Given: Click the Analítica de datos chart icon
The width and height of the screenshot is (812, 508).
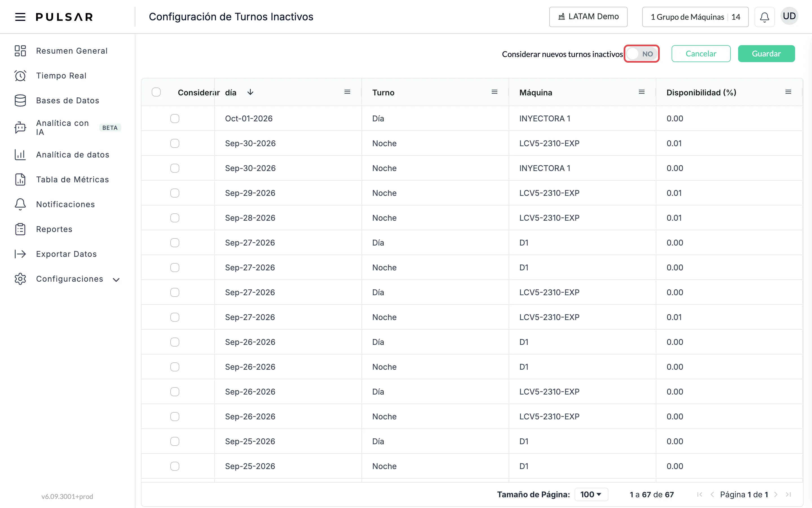Looking at the screenshot, I should (20, 155).
